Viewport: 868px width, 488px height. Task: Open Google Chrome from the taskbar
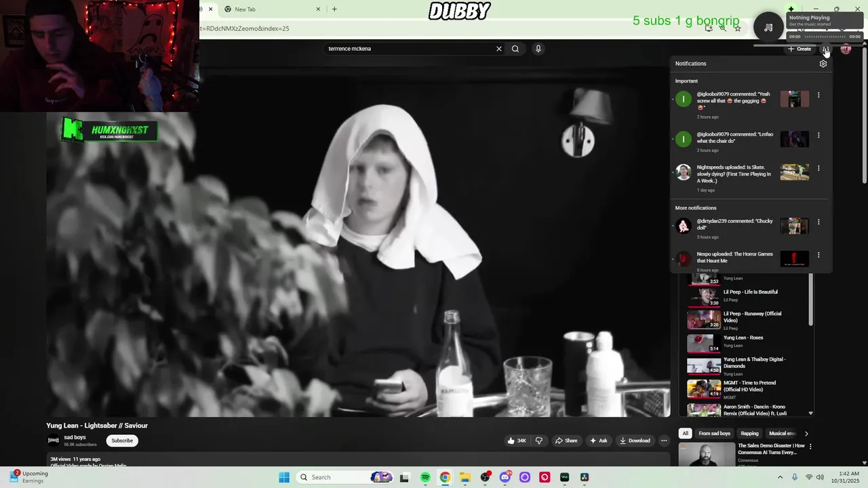(x=445, y=477)
